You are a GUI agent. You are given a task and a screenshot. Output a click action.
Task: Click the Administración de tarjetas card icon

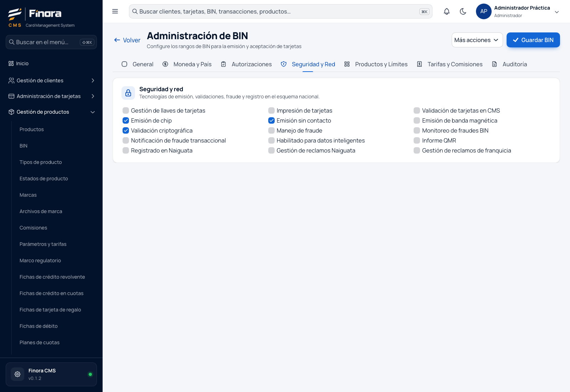11,96
